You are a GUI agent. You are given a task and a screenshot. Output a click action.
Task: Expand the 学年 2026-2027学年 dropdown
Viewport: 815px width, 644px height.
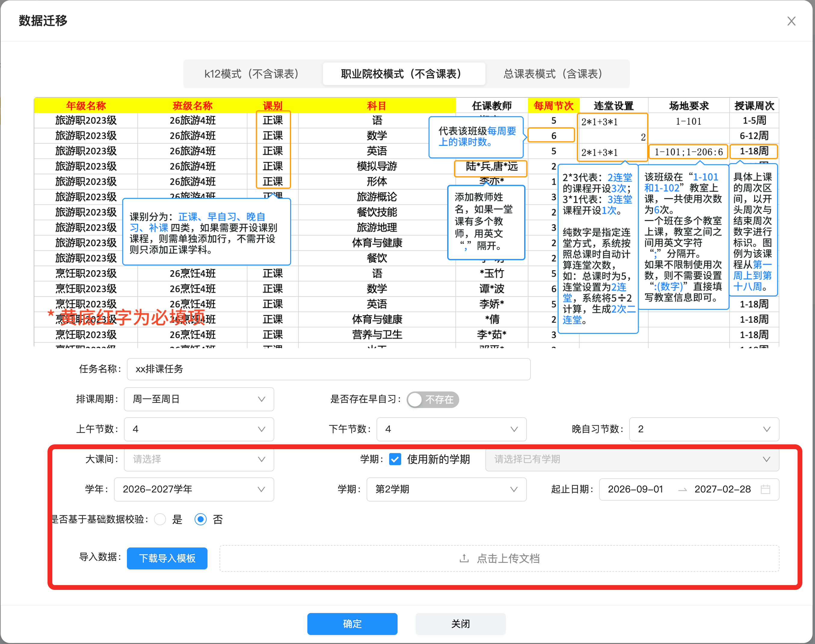194,489
